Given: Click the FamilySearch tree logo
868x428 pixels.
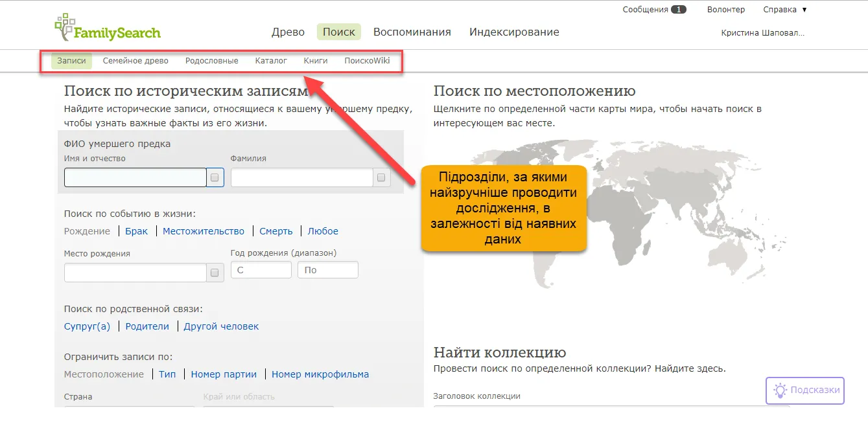Looking at the screenshot, I should (65, 27).
